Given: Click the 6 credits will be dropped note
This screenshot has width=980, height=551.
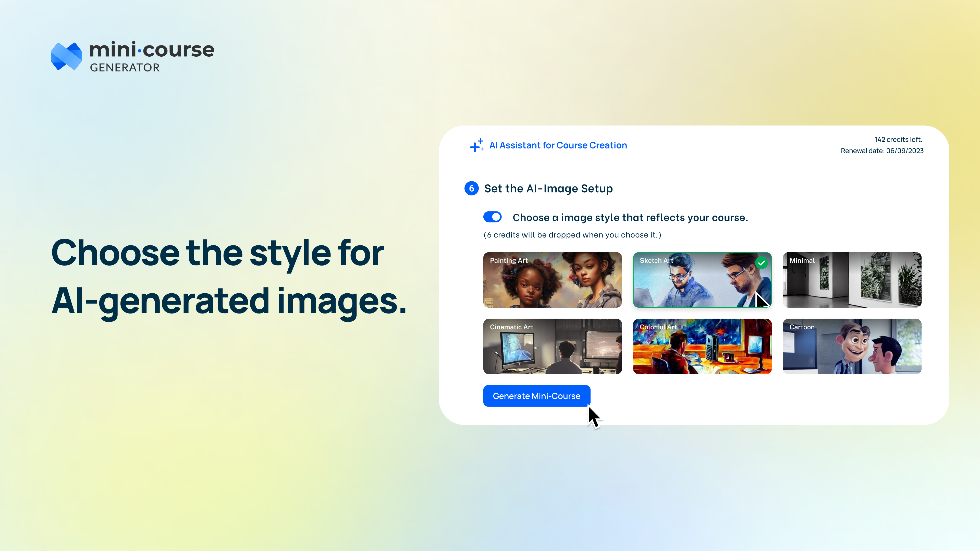Looking at the screenshot, I should pyautogui.click(x=572, y=235).
